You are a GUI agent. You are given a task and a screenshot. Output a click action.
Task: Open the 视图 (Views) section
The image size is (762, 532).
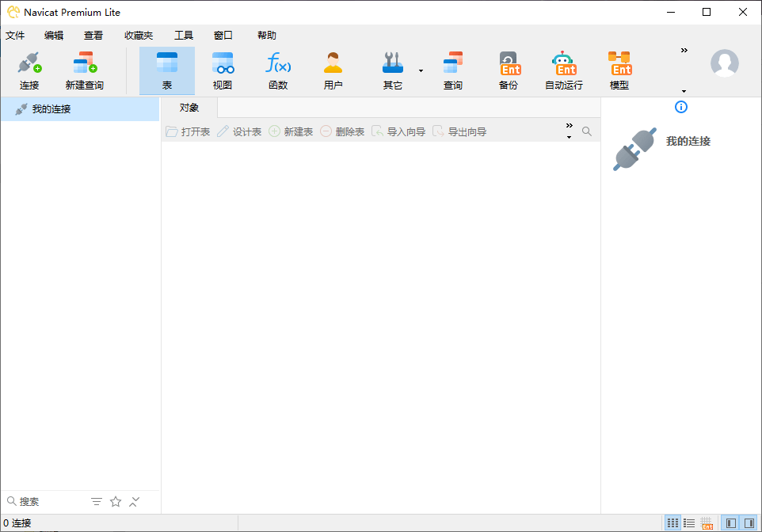point(223,70)
